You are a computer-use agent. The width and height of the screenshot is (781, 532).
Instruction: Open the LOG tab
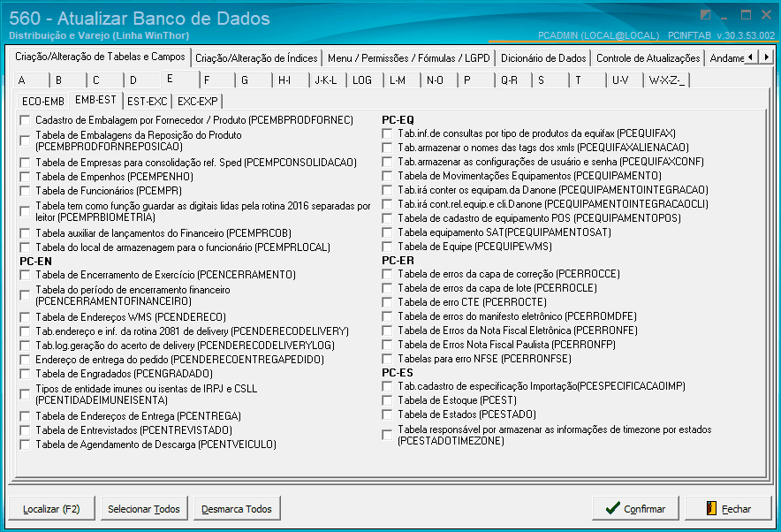(x=365, y=80)
